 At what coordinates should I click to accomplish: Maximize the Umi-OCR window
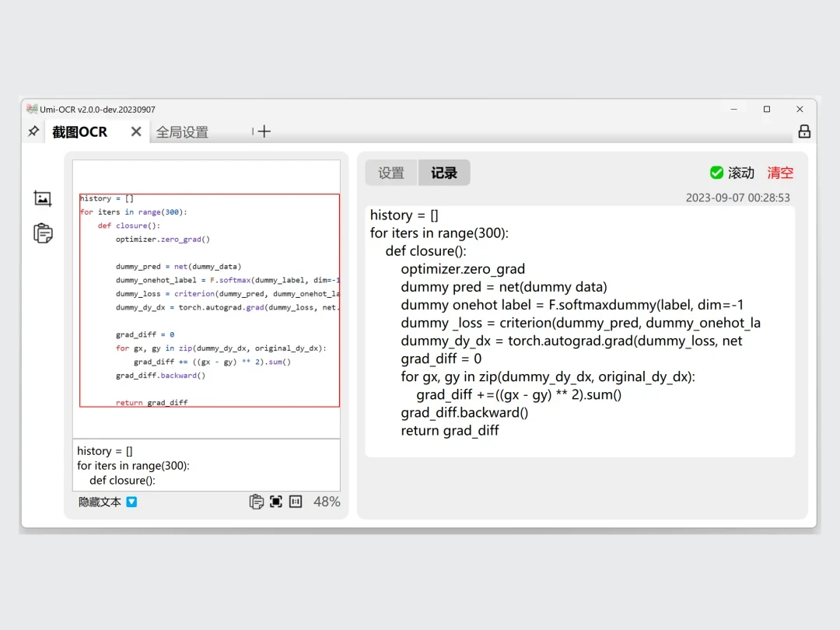pyautogui.click(x=767, y=110)
